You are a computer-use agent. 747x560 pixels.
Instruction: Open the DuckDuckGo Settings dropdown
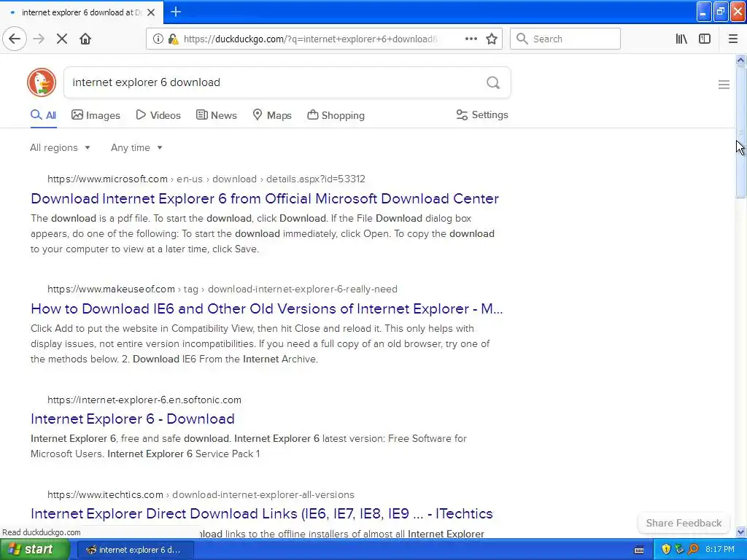(x=482, y=114)
